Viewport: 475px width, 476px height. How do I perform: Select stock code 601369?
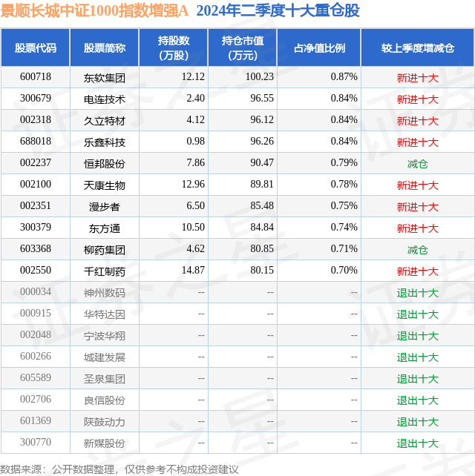(36, 421)
